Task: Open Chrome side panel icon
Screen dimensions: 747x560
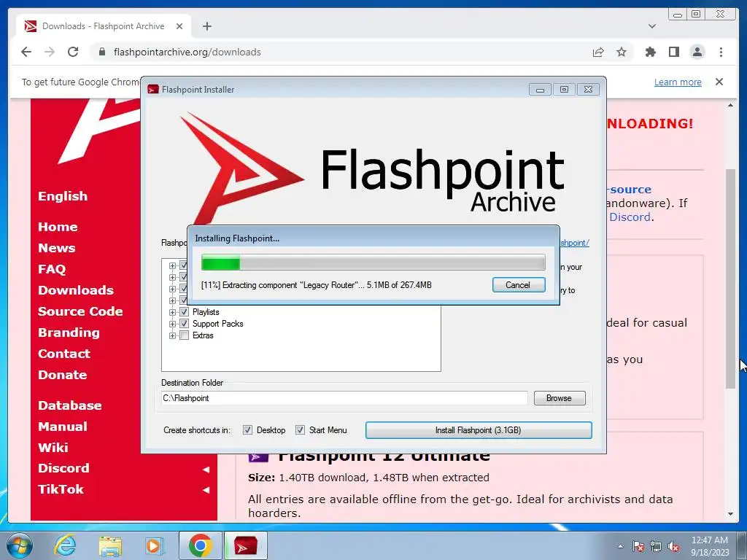Action: pyautogui.click(x=673, y=52)
